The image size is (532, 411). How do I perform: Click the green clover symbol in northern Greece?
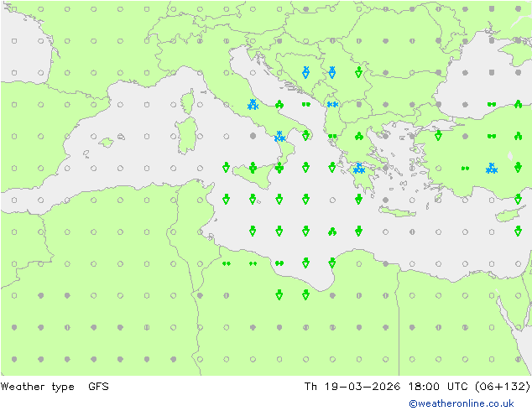pos(359,137)
